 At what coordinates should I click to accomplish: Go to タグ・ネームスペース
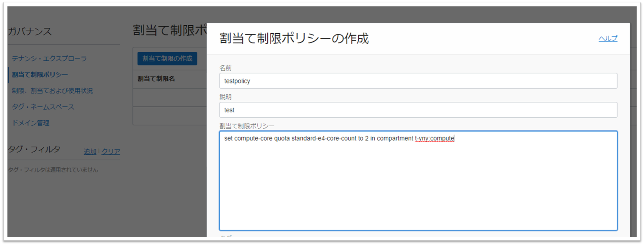pyautogui.click(x=43, y=107)
